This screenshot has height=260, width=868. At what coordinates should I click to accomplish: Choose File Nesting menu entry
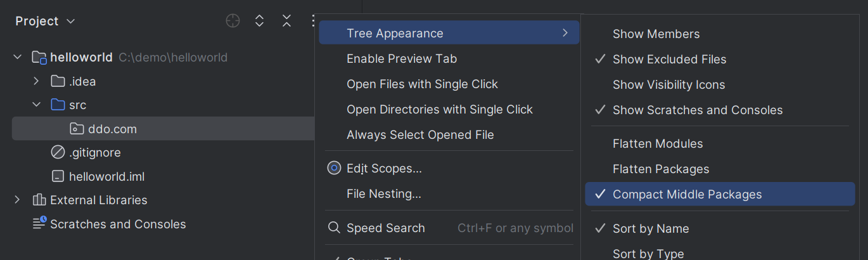(x=383, y=193)
